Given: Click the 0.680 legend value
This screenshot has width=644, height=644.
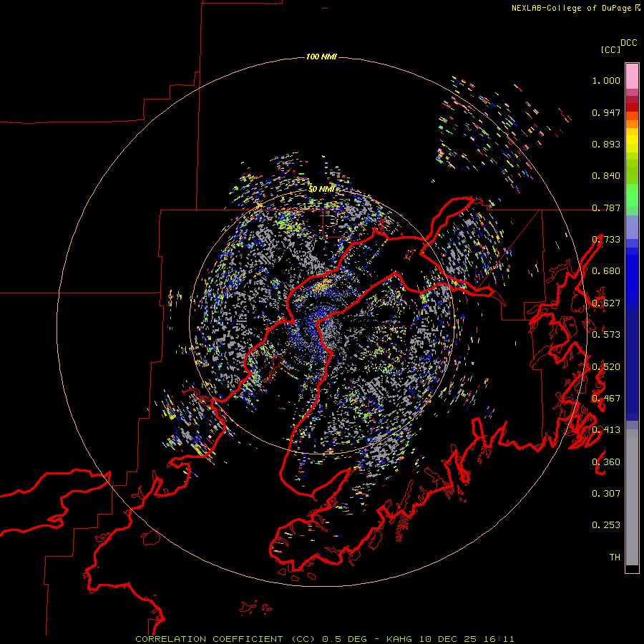Looking at the screenshot, I should tap(606, 271).
